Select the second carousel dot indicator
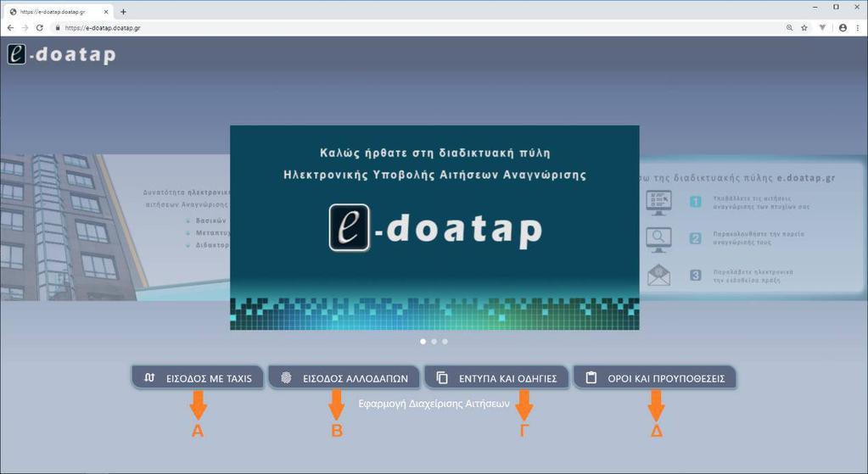The width and height of the screenshot is (868, 474). click(x=434, y=342)
